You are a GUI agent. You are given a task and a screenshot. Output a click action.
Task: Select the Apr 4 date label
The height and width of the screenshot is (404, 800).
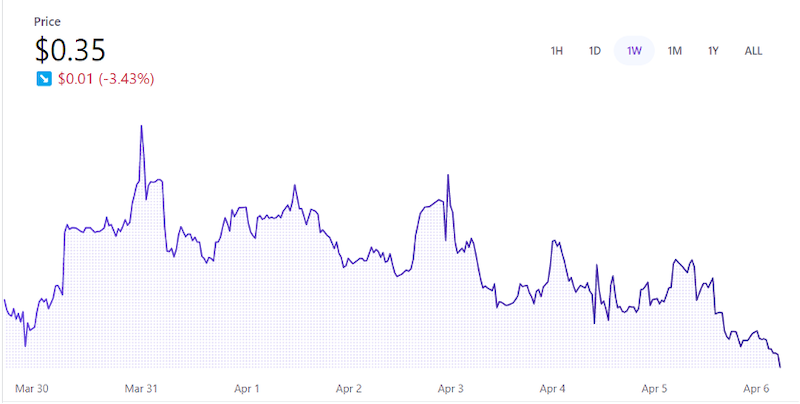553,388
